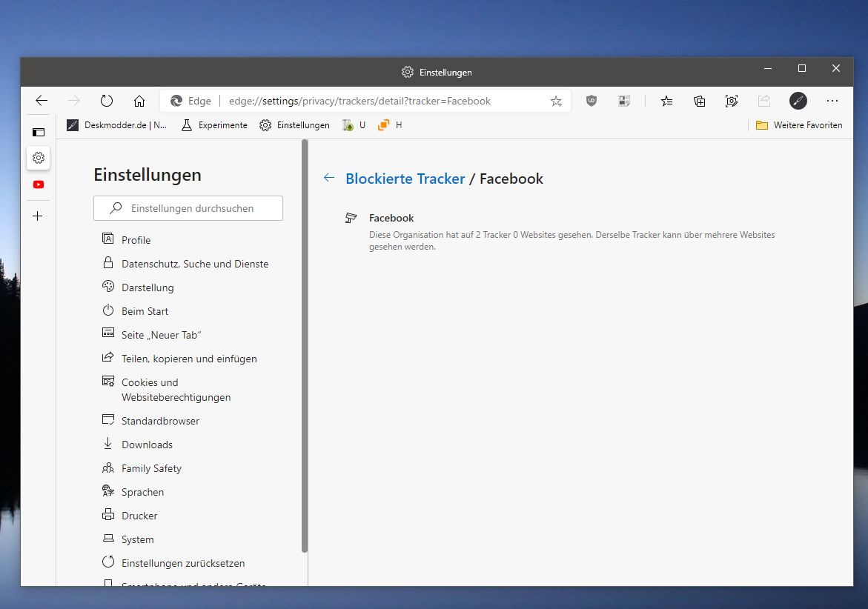Click the laptop icon beside System
This screenshot has height=609, width=868.
(x=108, y=538)
